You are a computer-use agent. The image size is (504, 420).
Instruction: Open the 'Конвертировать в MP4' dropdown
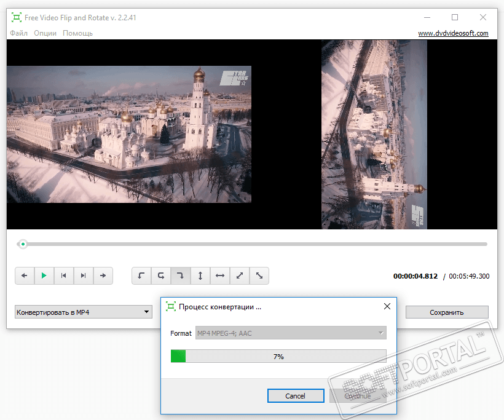pos(84,312)
